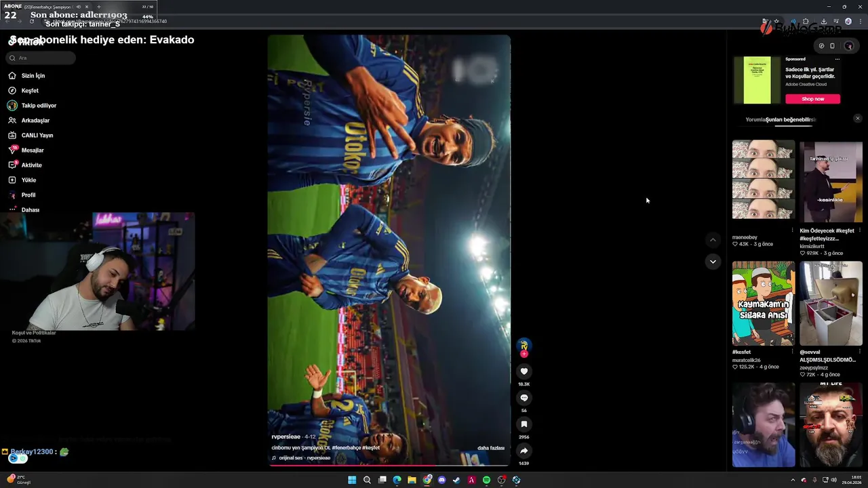Click the profile avatar in top pill
Image resolution: width=868 pixels, height=488 pixels.
[x=848, y=46]
